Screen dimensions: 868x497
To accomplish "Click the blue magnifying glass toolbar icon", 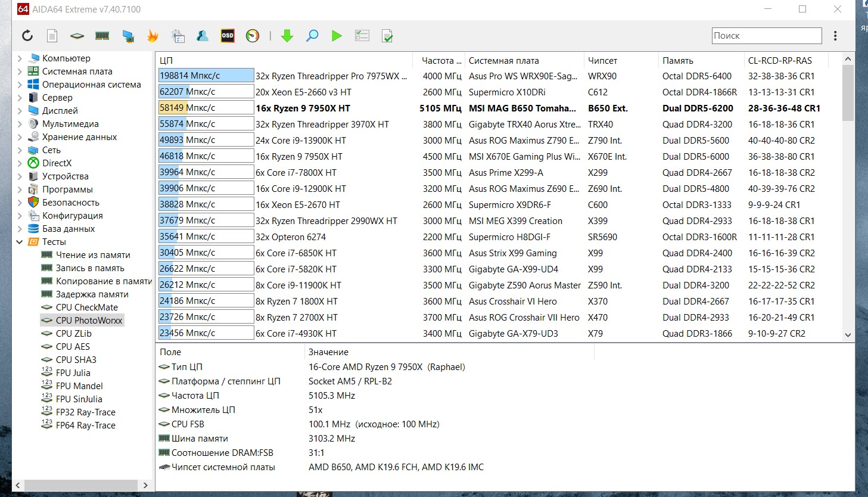I will coord(312,36).
